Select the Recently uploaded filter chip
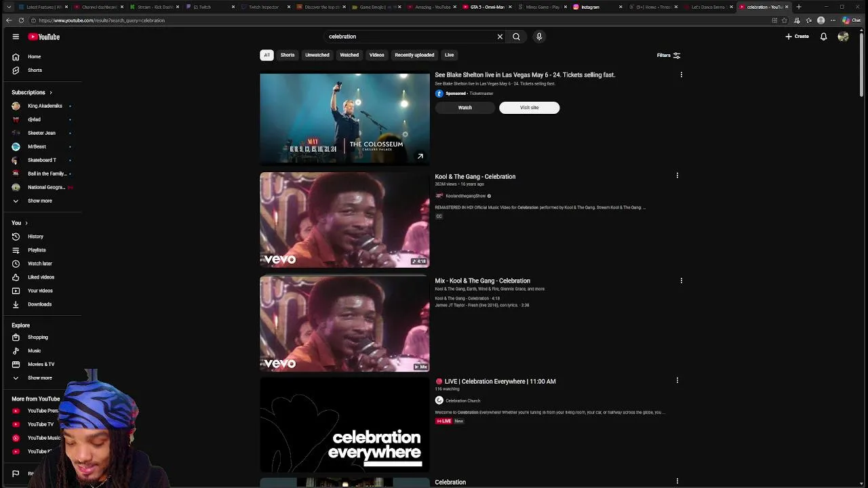The image size is (868, 488). 414,55
